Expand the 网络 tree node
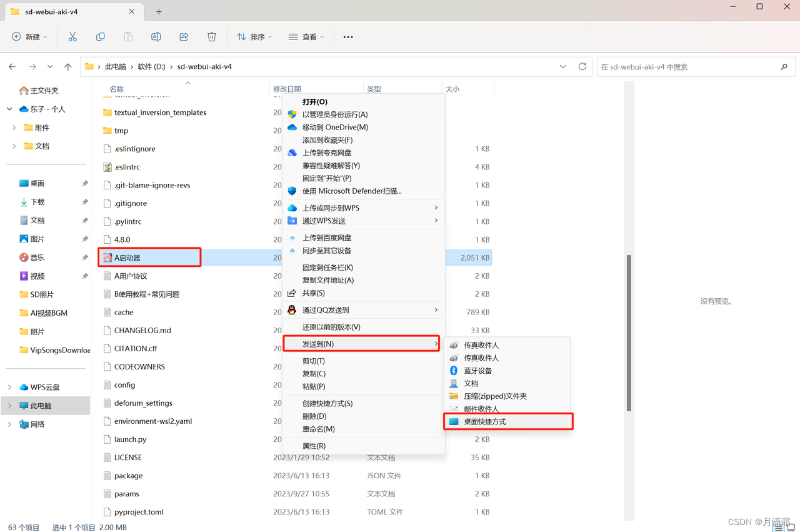 click(9, 424)
